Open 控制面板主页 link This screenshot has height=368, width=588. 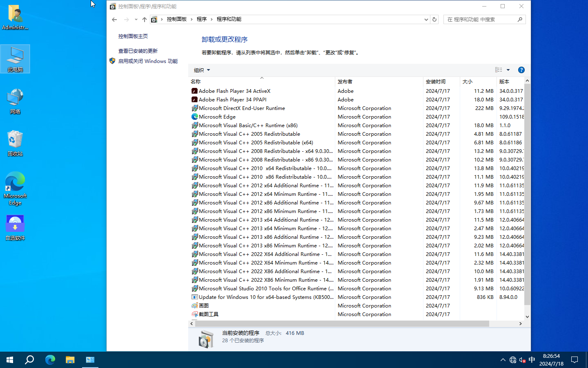pyautogui.click(x=133, y=36)
